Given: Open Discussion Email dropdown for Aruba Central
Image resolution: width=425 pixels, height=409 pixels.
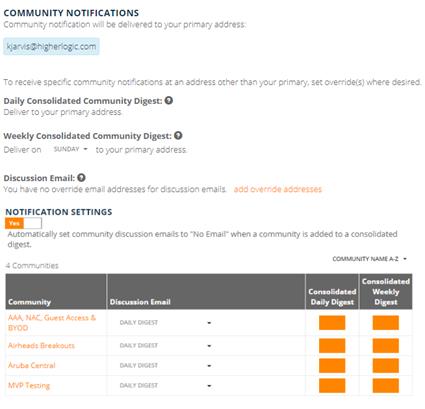Looking at the screenshot, I should [165, 366].
